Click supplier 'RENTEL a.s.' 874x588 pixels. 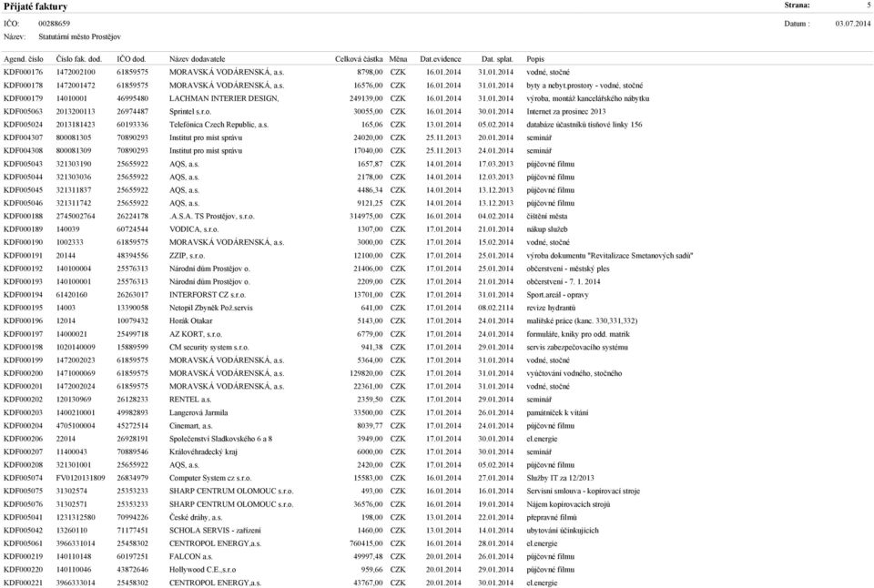pyautogui.click(x=190, y=400)
